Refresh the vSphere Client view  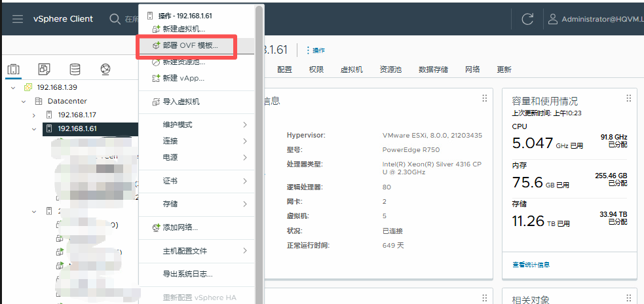pos(527,19)
